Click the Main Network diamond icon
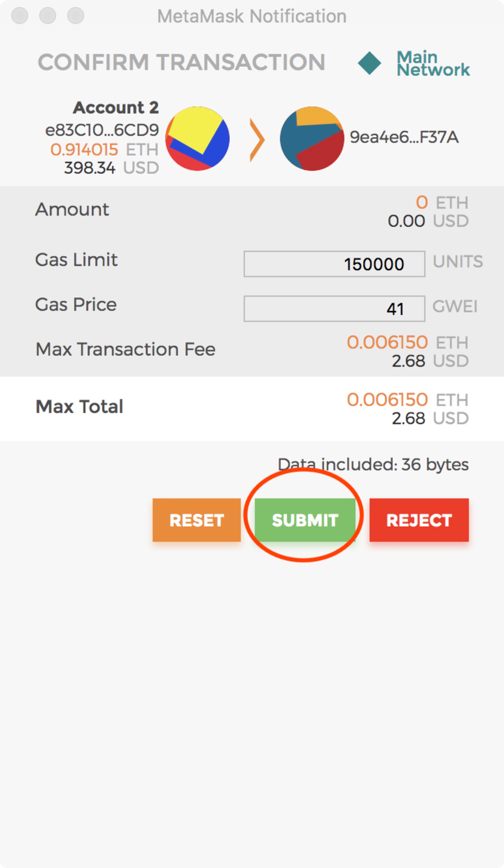Screen dimensions: 504x868 (x=370, y=63)
